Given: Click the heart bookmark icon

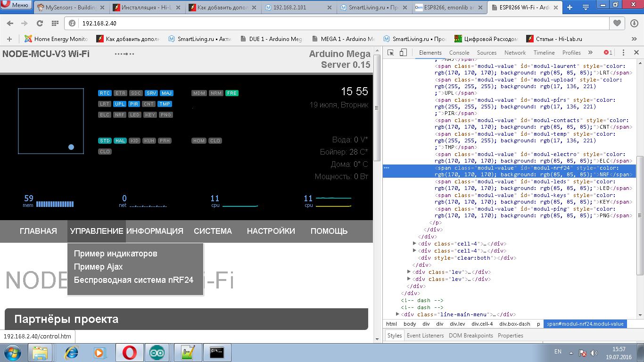Looking at the screenshot, I should pyautogui.click(x=617, y=23).
